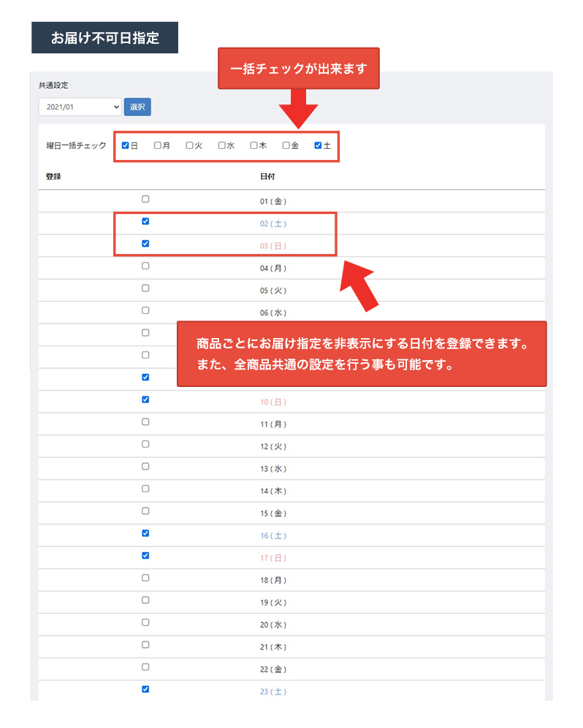Check the box for 01 (金)
583x728 pixels.
tap(145, 199)
